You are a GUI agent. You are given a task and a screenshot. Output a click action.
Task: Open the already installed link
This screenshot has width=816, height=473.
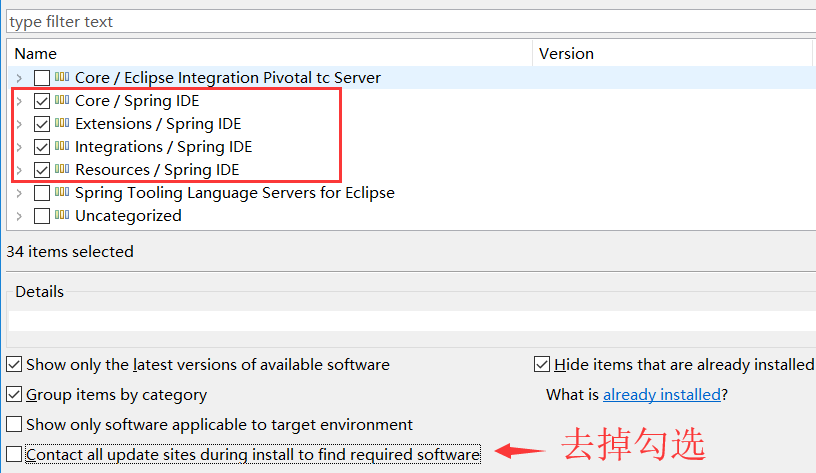(661, 395)
